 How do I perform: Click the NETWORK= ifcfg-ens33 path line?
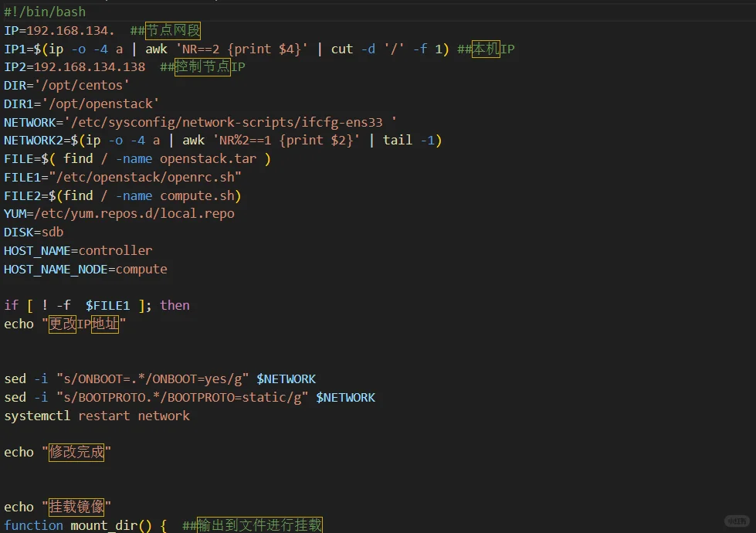(200, 122)
